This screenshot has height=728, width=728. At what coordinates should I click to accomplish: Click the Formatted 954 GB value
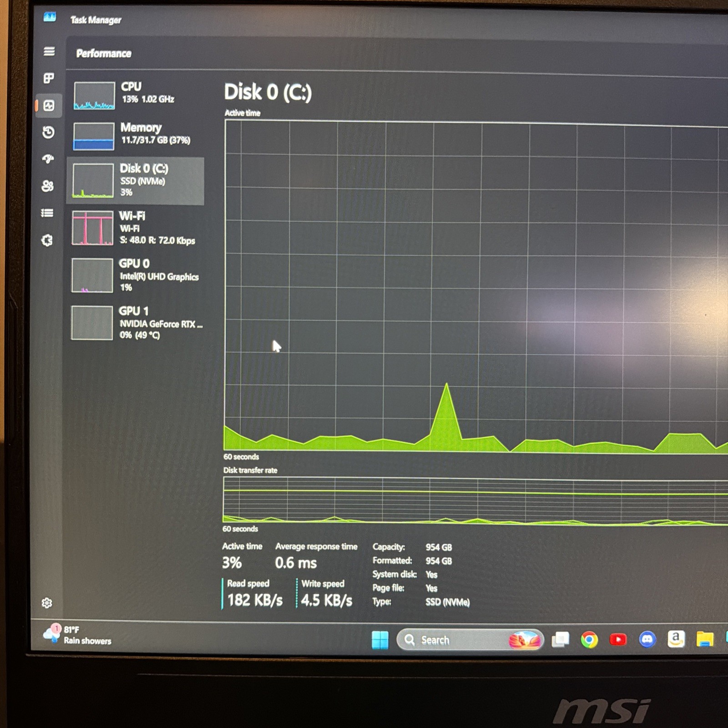(x=439, y=561)
